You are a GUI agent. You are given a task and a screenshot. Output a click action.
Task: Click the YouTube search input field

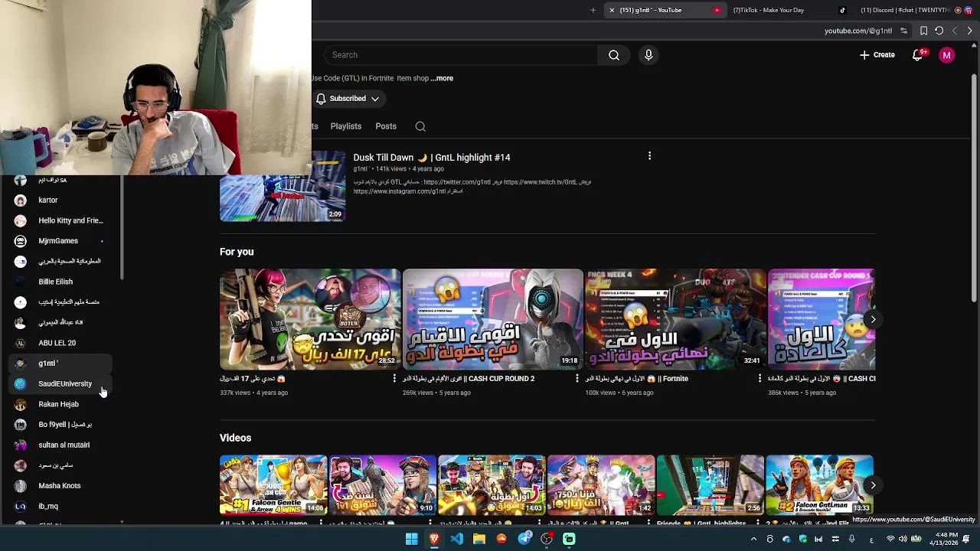(459, 55)
